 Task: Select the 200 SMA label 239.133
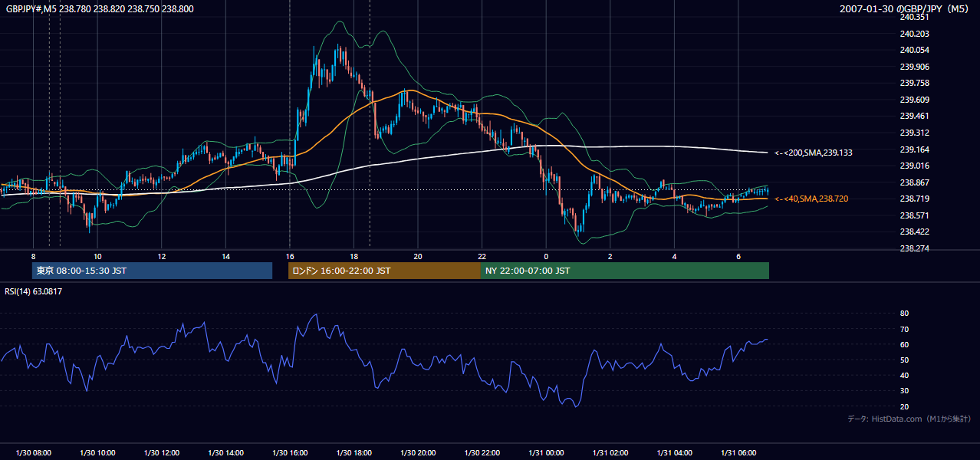click(x=814, y=153)
